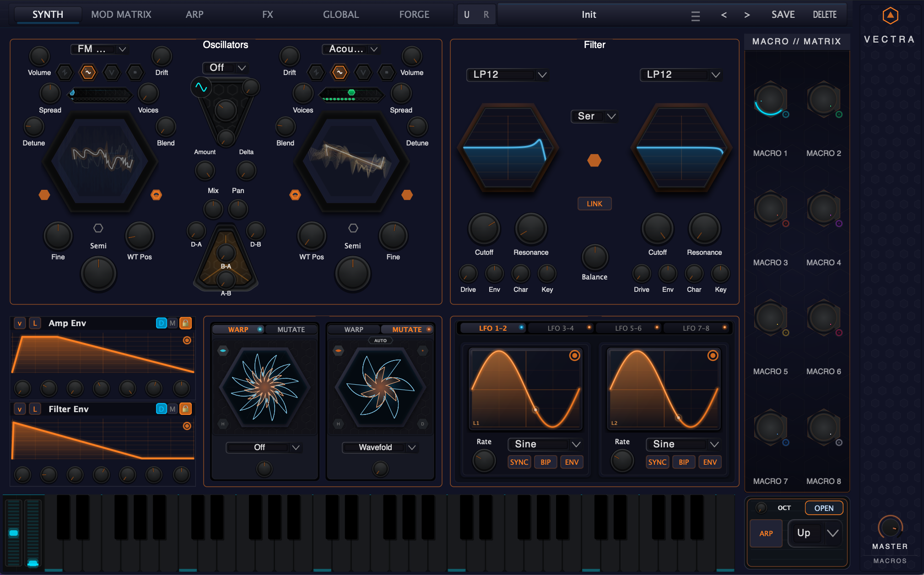This screenshot has height=575, width=924.
Task: Click the LFO L1 target icon
Action: [574, 355]
